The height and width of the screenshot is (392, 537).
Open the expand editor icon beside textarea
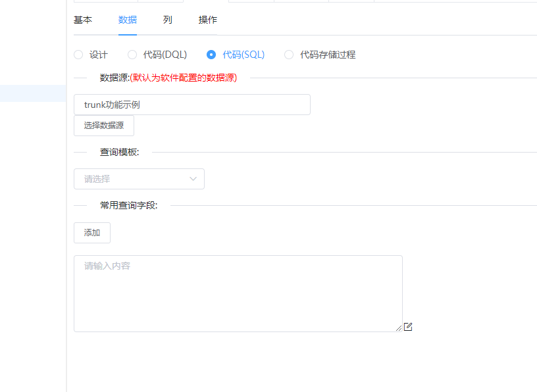[408, 327]
